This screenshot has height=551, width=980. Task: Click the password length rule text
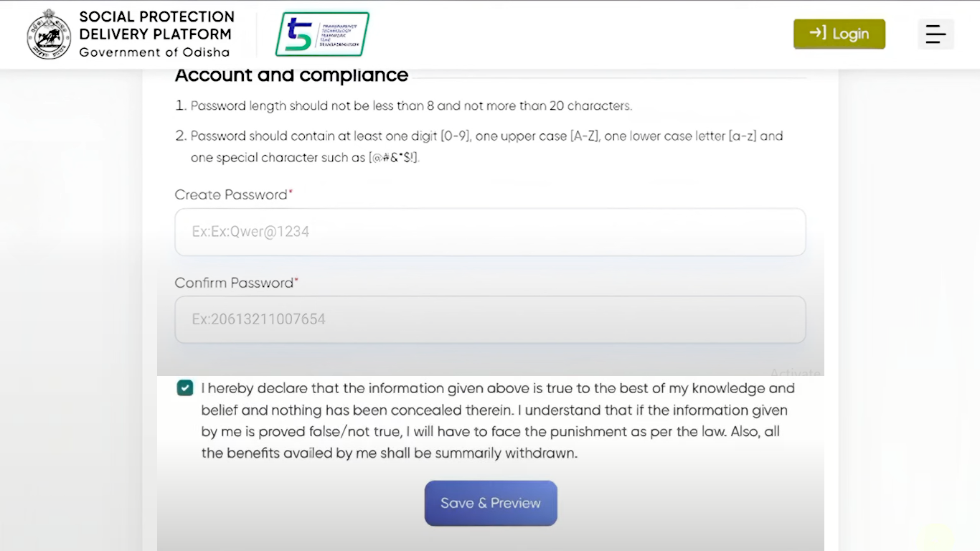click(411, 106)
